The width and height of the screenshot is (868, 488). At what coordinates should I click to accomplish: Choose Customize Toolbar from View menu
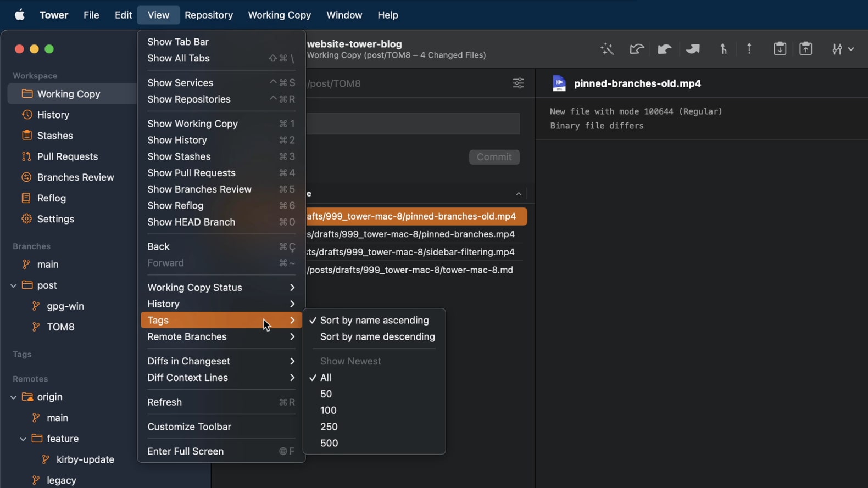pyautogui.click(x=189, y=427)
